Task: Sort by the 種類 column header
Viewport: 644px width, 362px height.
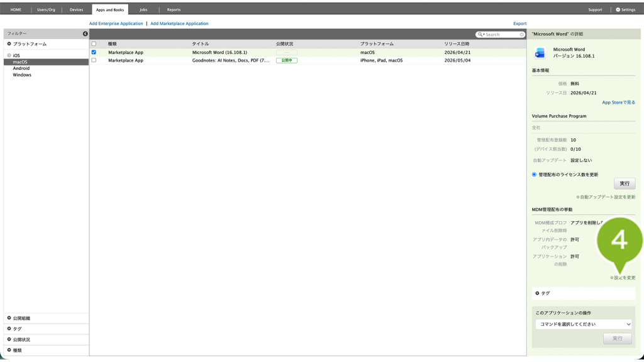Action: coord(112,44)
